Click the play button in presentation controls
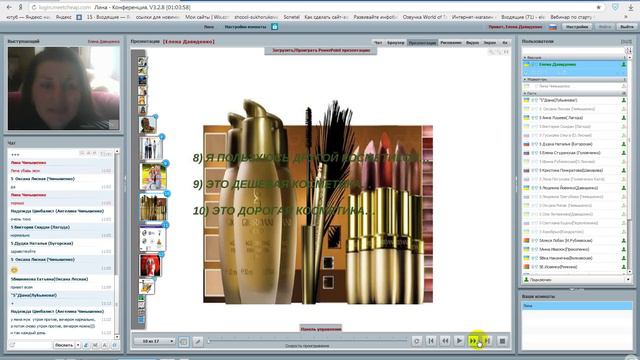The image size is (640, 360). tap(459, 341)
